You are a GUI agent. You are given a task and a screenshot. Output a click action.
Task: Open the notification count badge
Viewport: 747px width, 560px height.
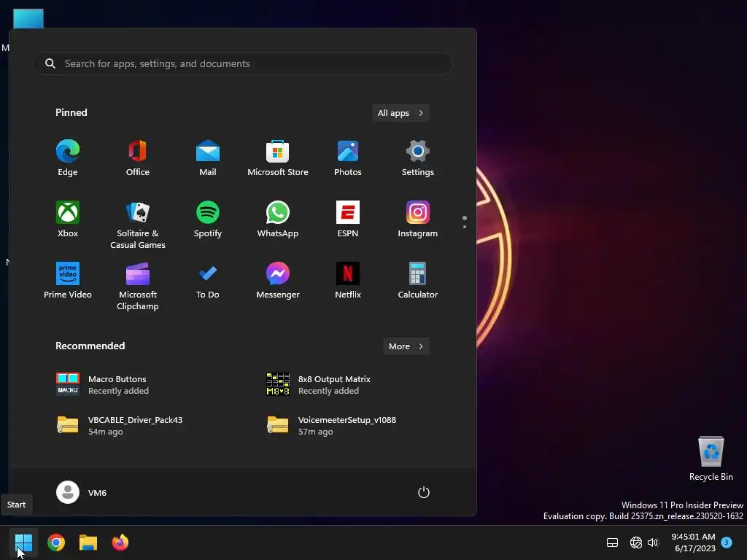coord(727,542)
